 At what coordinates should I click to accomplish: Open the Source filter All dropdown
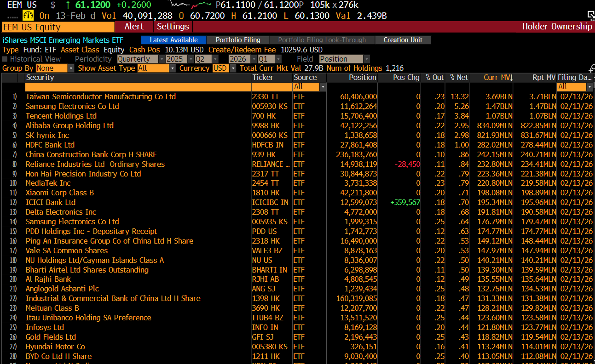[x=309, y=87]
